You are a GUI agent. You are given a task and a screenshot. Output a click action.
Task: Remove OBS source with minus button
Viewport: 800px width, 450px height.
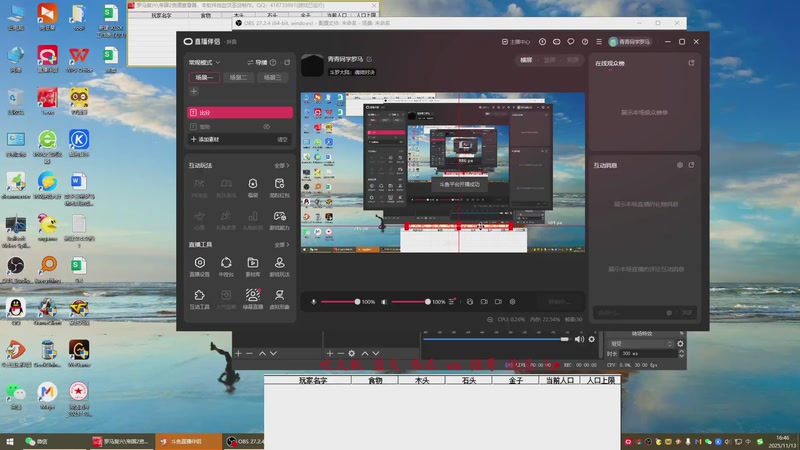click(x=341, y=353)
